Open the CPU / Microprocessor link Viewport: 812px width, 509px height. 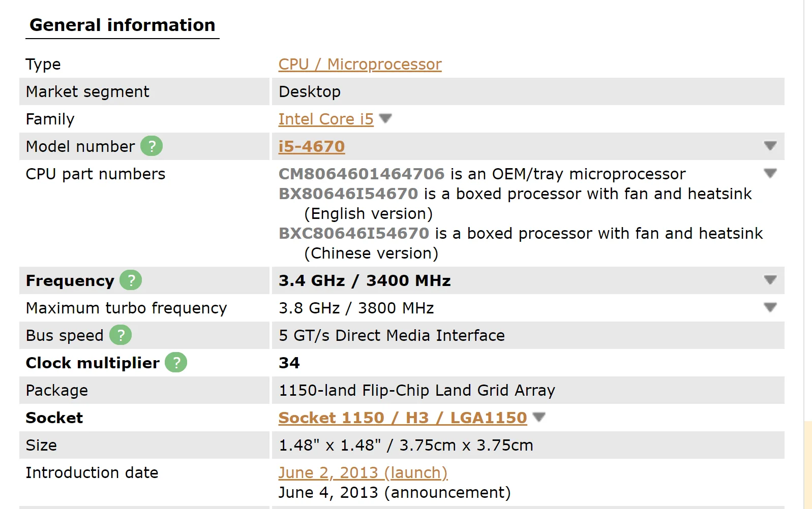click(x=359, y=65)
